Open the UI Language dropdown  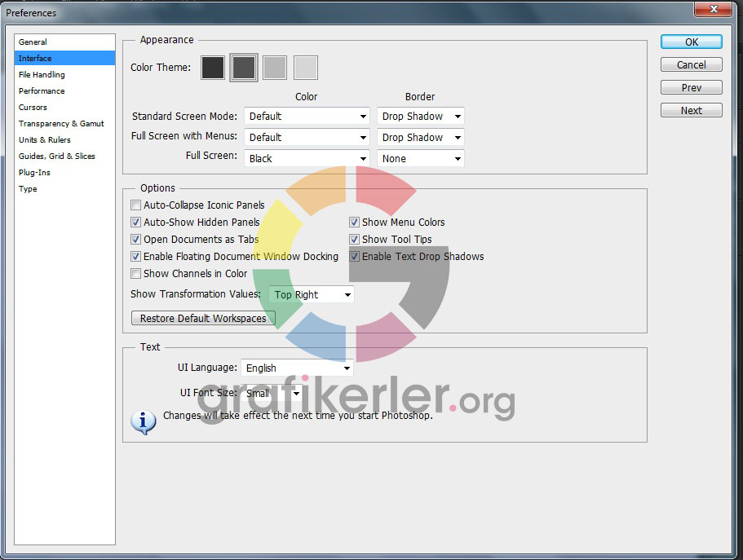[297, 368]
